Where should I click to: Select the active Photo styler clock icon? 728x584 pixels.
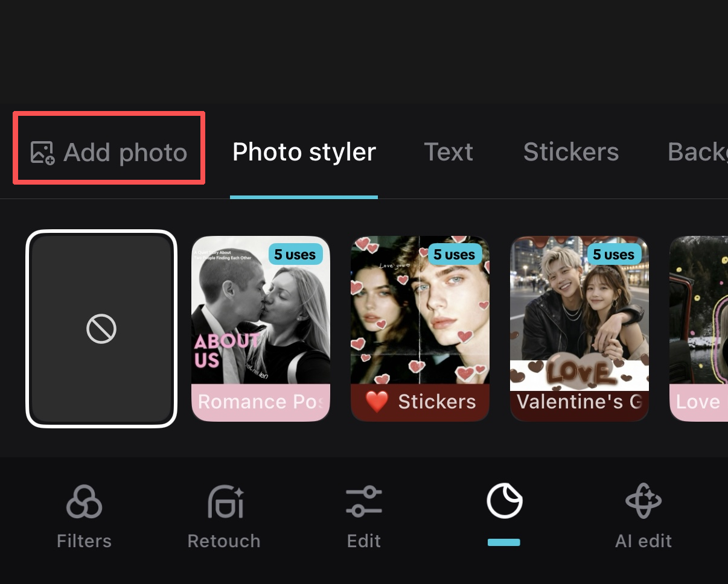(504, 500)
